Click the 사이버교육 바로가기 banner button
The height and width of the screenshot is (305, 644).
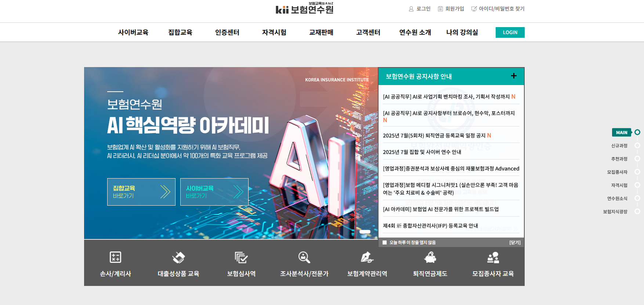pyautogui.click(x=214, y=192)
